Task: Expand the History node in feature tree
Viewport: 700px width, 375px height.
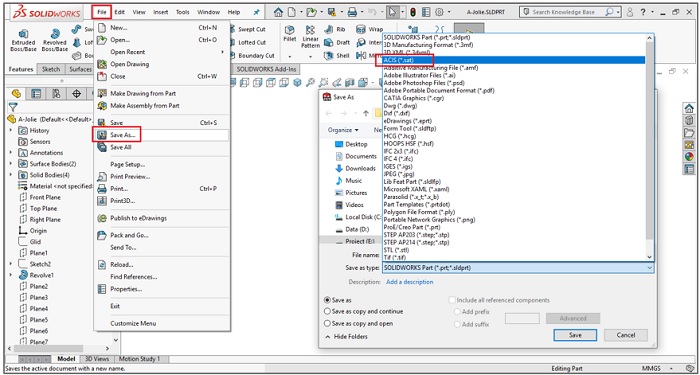Action: coord(11,130)
